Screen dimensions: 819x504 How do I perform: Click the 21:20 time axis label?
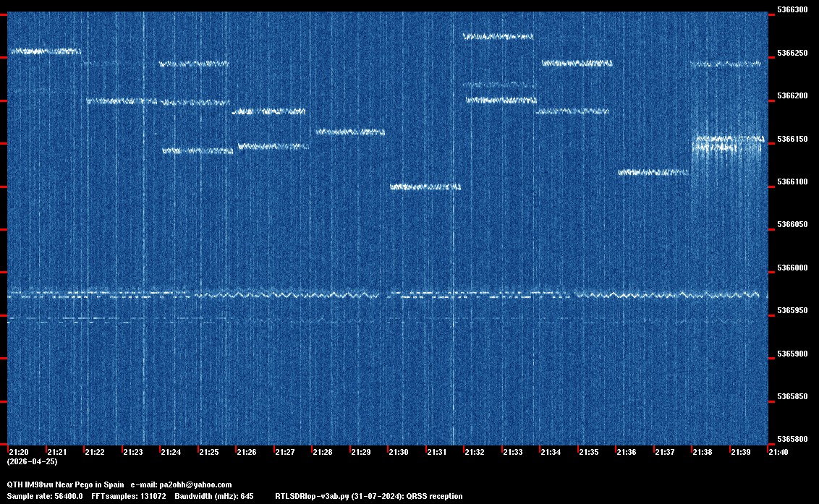click(x=19, y=453)
